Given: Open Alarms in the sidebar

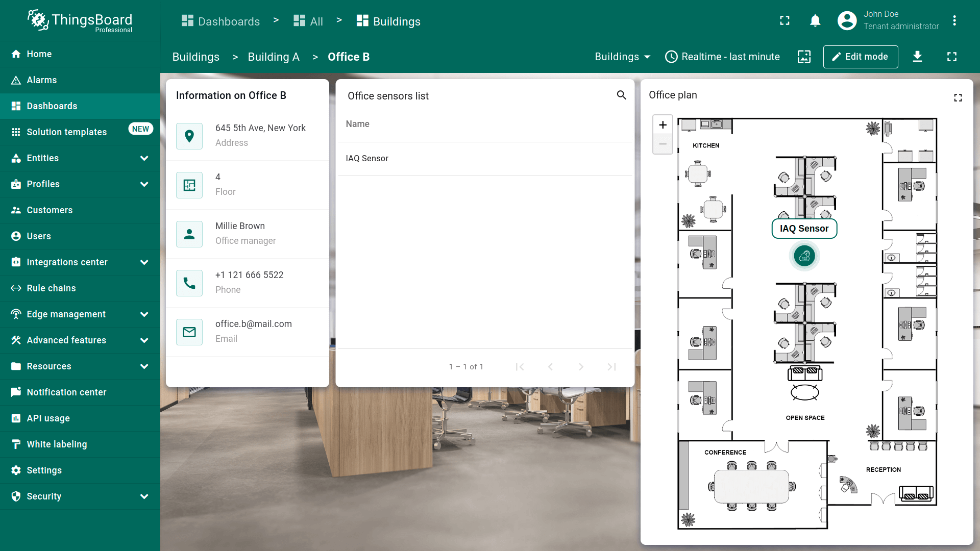Looking at the screenshot, I should [42, 80].
